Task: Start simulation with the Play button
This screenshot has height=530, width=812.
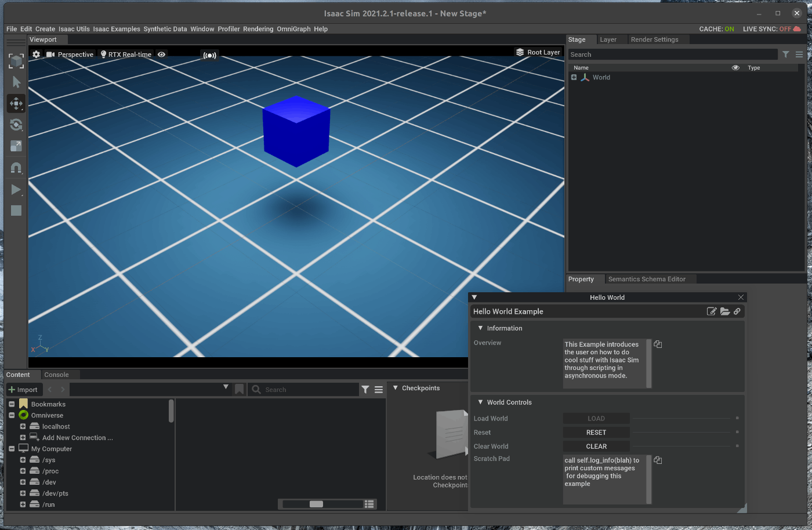Action: 16,189
